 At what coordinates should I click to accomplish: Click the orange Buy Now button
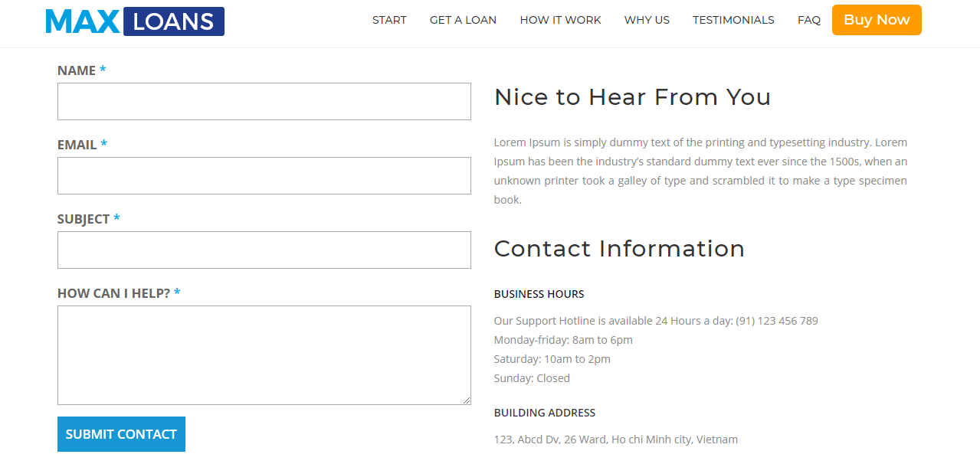click(x=877, y=20)
